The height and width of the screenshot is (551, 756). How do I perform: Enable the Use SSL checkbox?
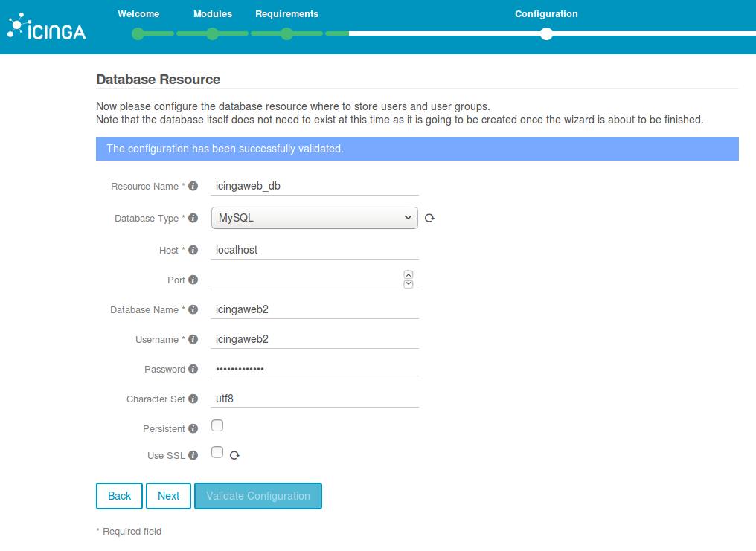217,452
